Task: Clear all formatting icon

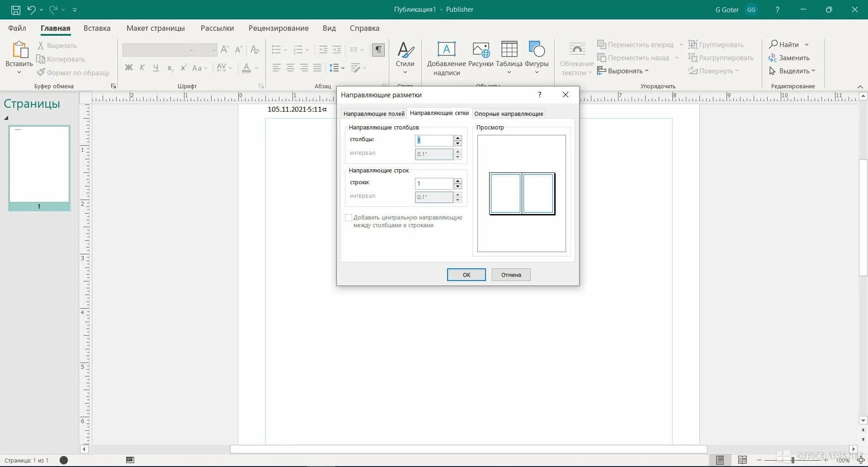Action: (x=255, y=49)
